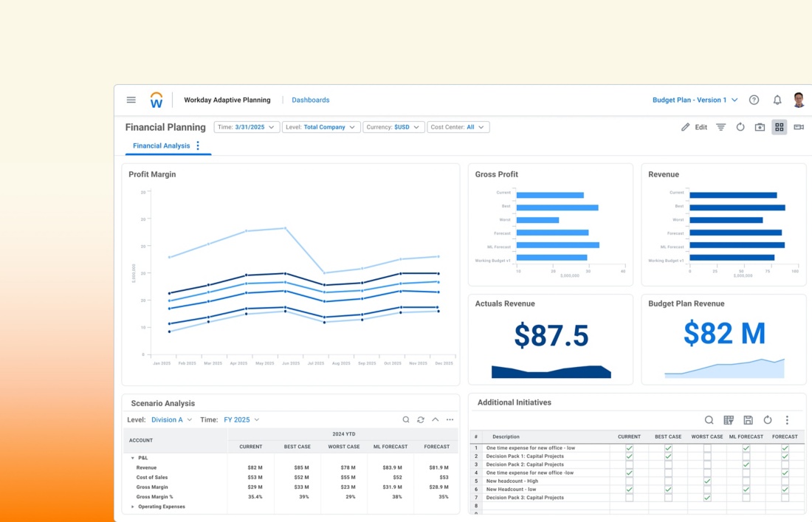The width and height of the screenshot is (812, 522).
Task: Select the Financial Analysis tab
Action: coord(161,145)
